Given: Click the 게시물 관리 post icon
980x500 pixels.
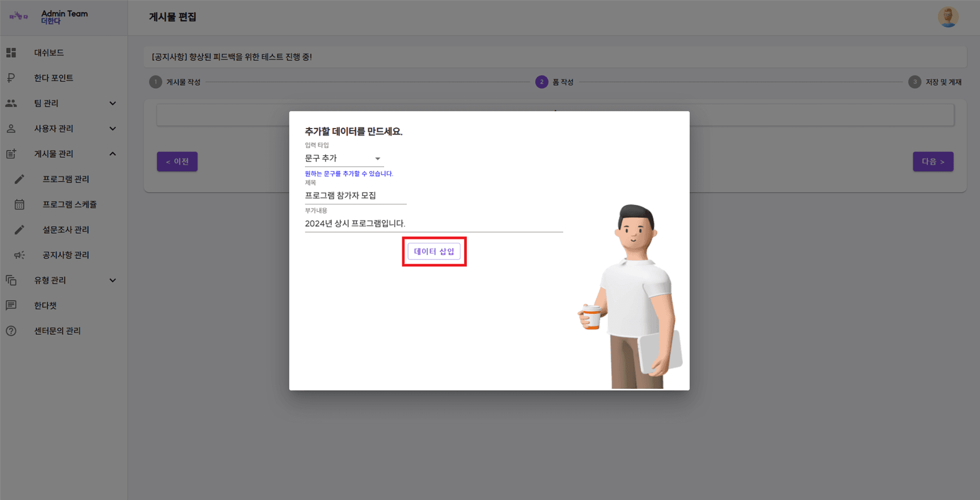Looking at the screenshot, I should point(11,154).
